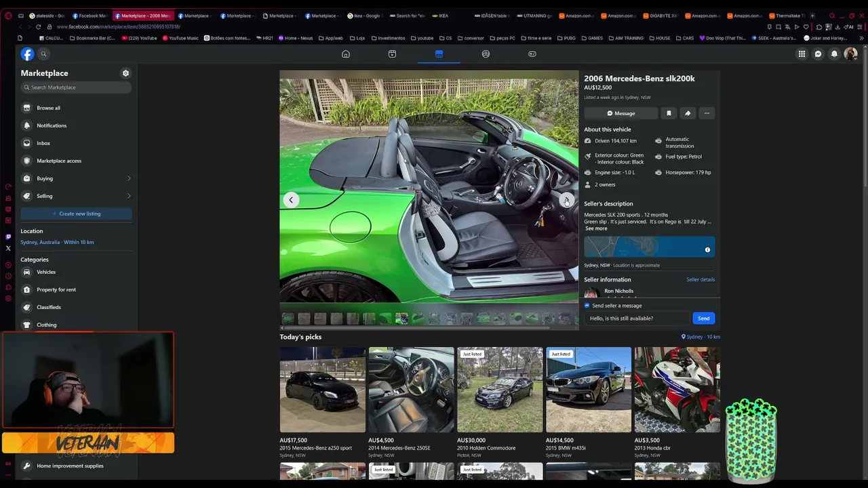Click the approximate location map
This screenshot has height=488, width=868.
pos(649,247)
